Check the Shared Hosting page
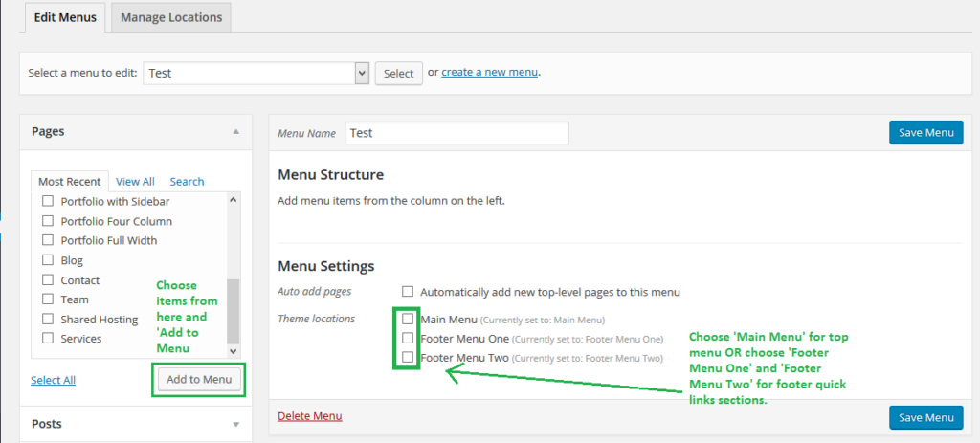The height and width of the screenshot is (443, 980). click(48, 320)
